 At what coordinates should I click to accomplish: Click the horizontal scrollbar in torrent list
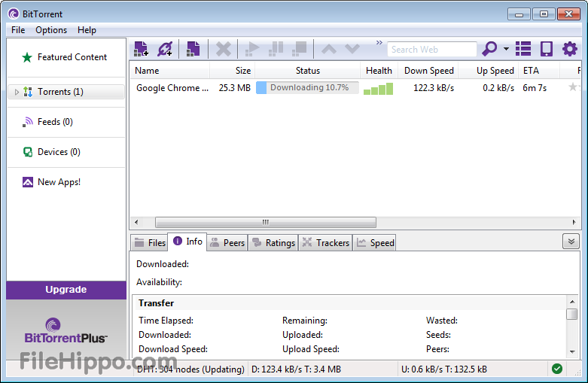coord(265,223)
